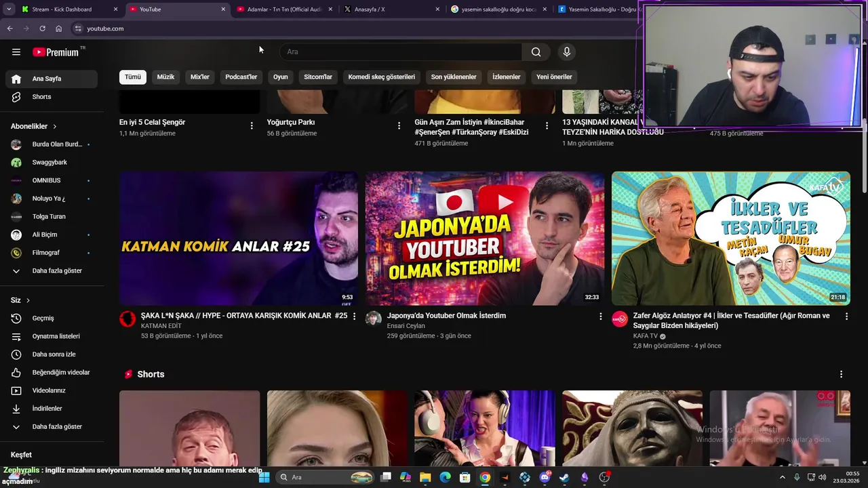Open options menu for En iyi 5 Celal Şengör
The height and width of the screenshot is (488, 868).
(x=252, y=125)
